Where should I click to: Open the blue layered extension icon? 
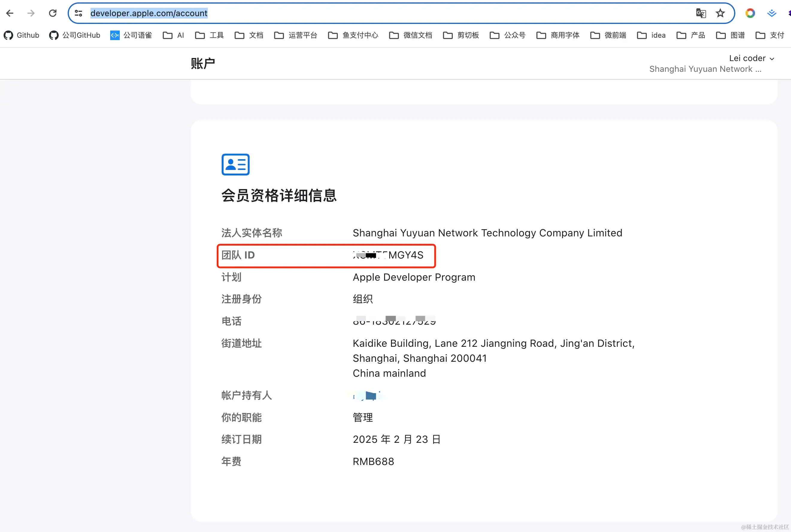[x=771, y=13]
